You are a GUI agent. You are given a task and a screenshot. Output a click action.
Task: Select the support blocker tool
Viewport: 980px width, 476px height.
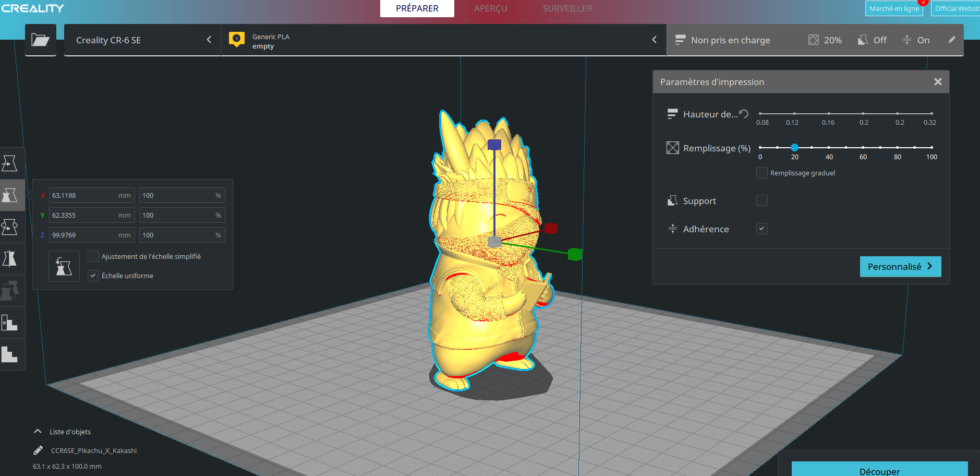tap(10, 323)
